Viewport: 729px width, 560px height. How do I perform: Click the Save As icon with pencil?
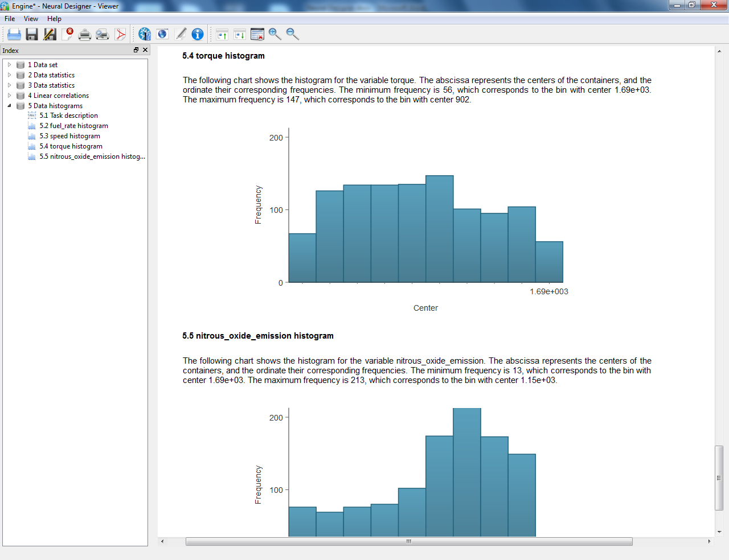tap(50, 34)
